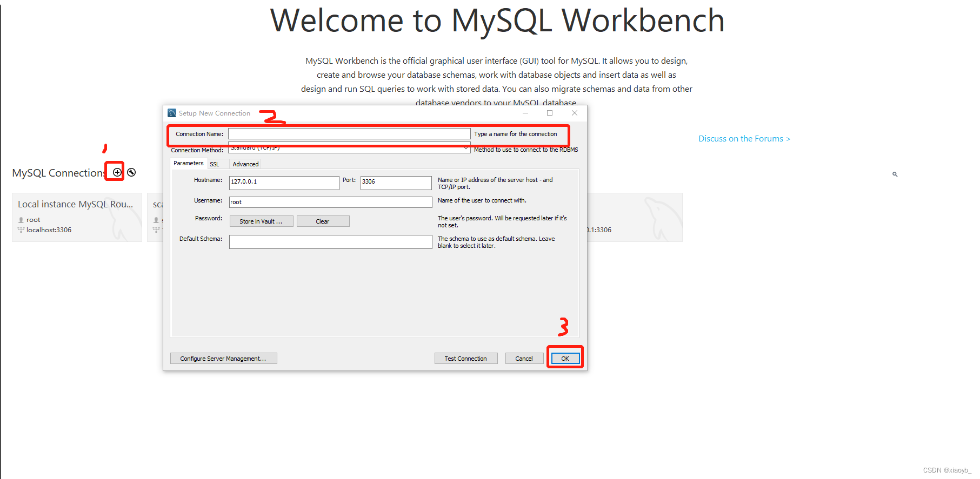Click the add new connection plus icon

coord(117,172)
